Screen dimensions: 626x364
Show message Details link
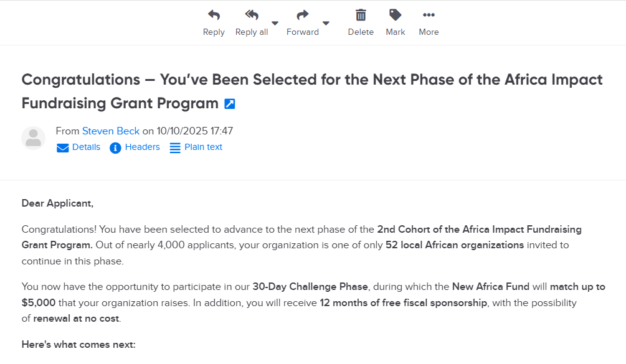pos(86,147)
